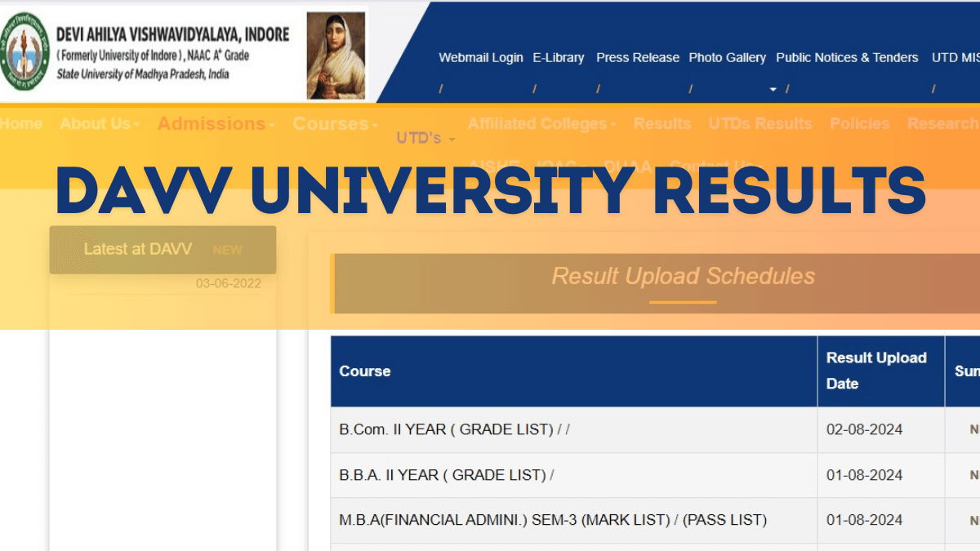The image size is (980, 551).
Task: Expand the Admissions menu
Action: [x=216, y=124]
